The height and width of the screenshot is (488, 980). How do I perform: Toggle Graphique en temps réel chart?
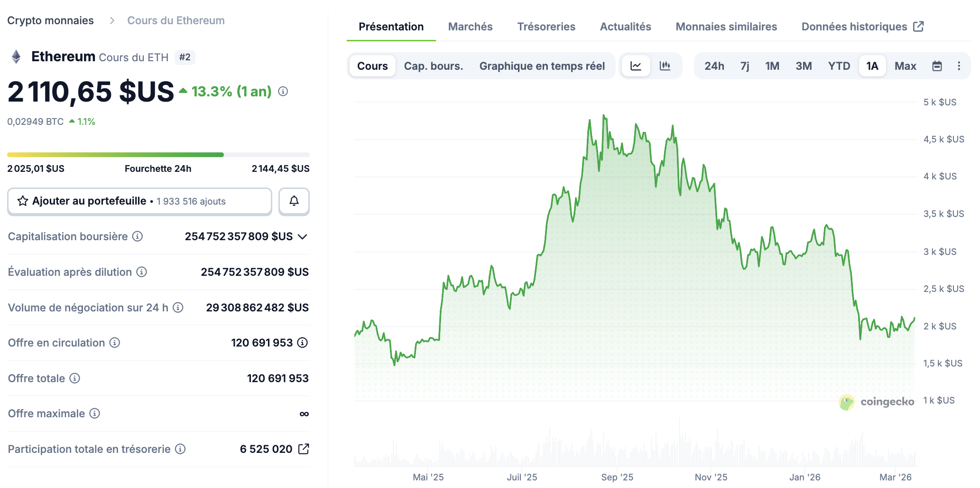542,66
